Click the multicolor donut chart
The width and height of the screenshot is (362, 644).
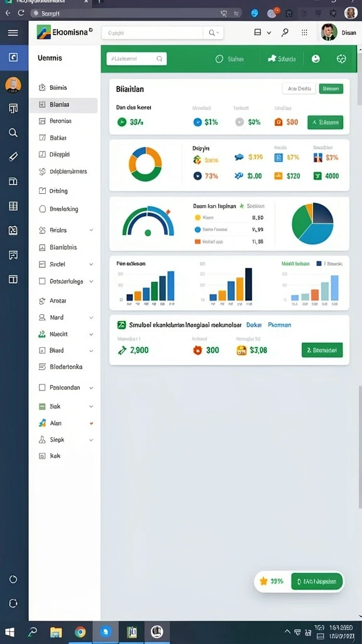click(145, 164)
